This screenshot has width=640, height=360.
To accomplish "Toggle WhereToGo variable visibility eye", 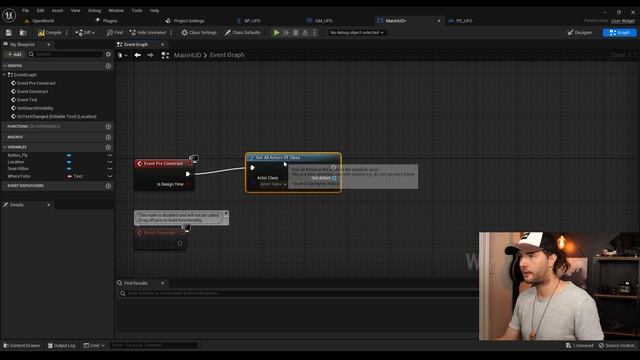I will [109, 176].
